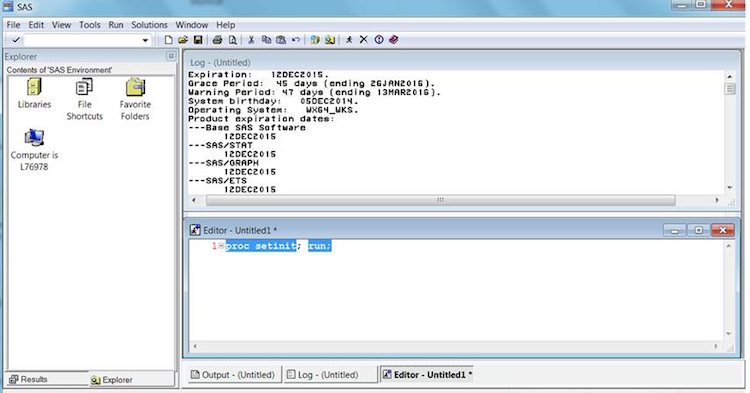
Task: Open SAS Explorer from the toolbar icon
Action: [x=330, y=40]
